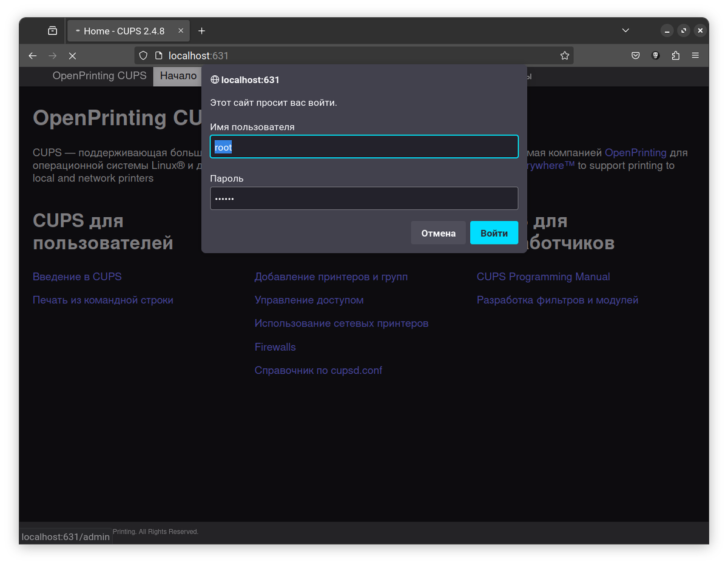Image resolution: width=728 pixels, height=565 pixels.
Task: Open Использование сетевых принтеров link
Action: click(x=342, y=323)
